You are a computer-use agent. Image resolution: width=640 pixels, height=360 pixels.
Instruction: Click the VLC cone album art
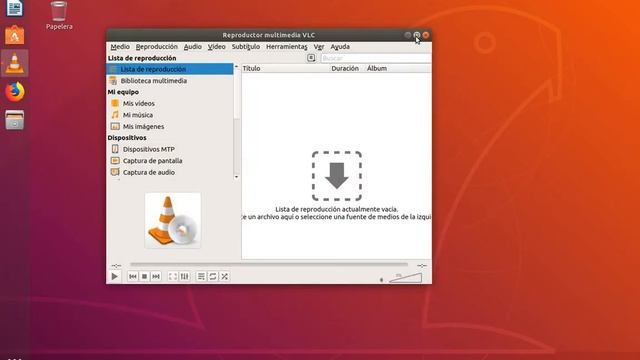[x=173, y=220]
